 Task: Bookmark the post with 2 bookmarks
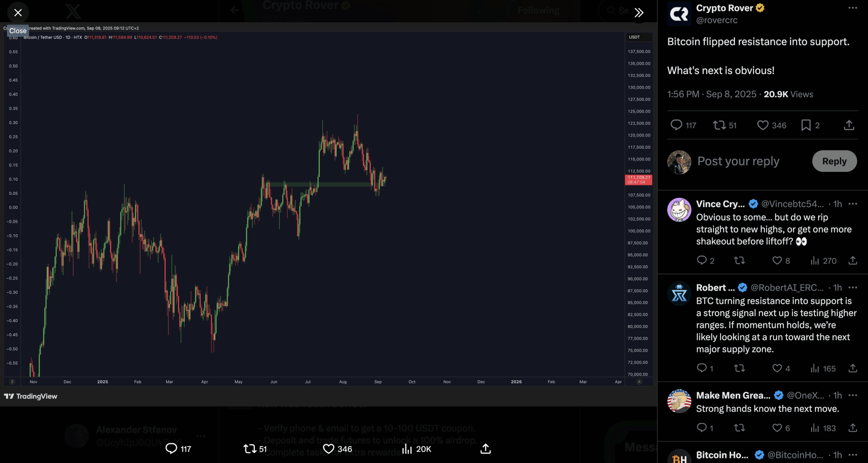806,125
